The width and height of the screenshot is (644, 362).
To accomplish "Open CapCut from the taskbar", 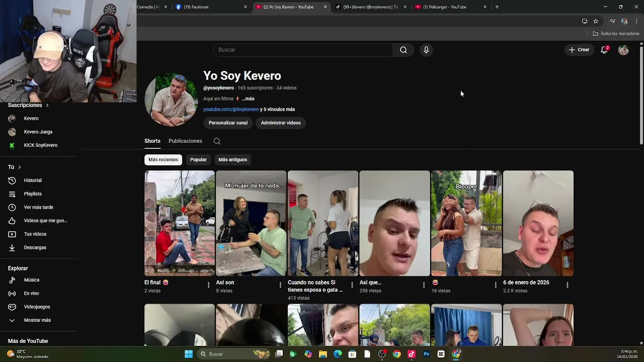I will coord(441,354).
